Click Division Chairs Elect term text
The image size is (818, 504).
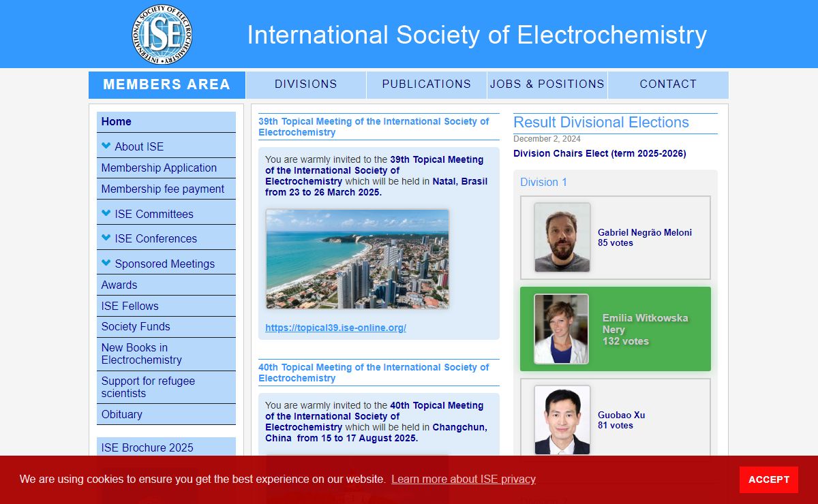(x=600, y=153)
